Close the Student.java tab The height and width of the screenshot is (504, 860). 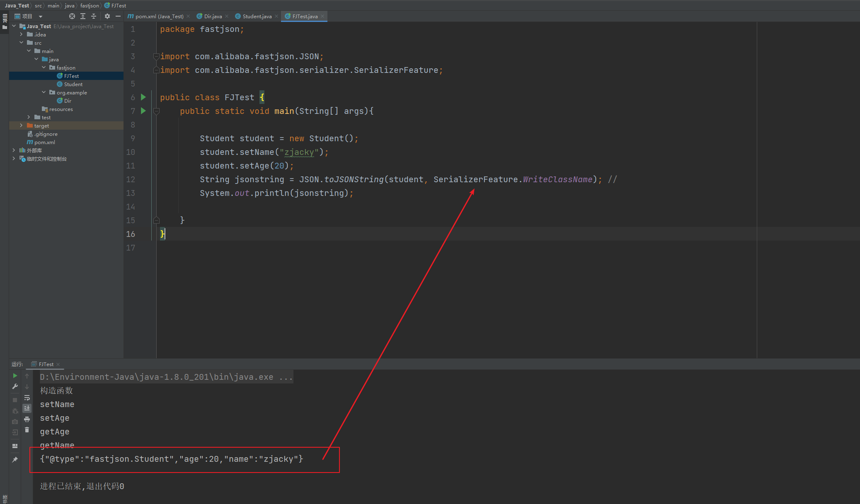(276, 16)
